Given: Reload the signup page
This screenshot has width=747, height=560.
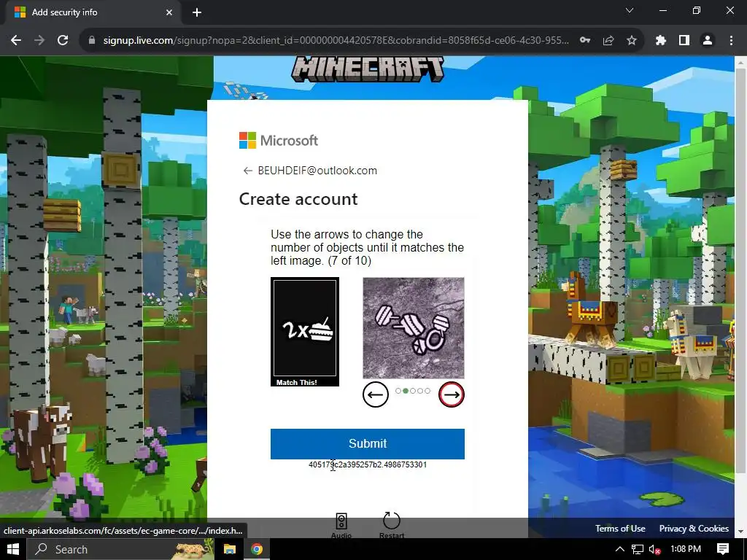Looking at the screenshot, I should click(63, 41).
